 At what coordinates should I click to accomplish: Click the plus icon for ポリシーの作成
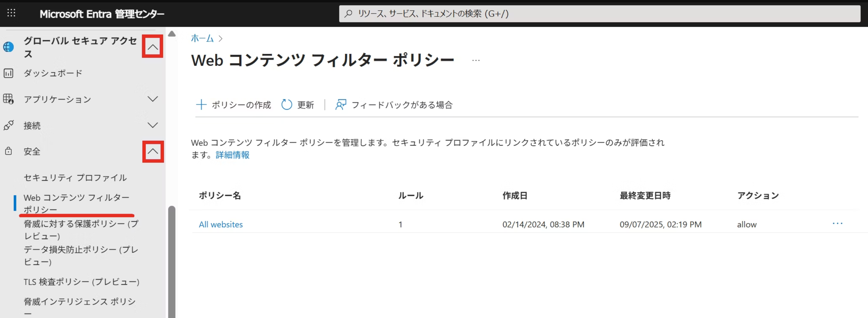tap(201, 105)
